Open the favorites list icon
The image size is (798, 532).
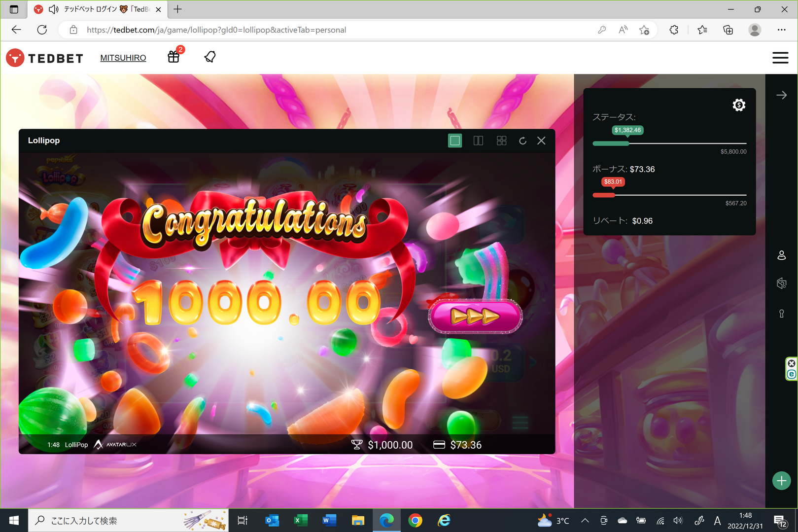tap(702, 30)
